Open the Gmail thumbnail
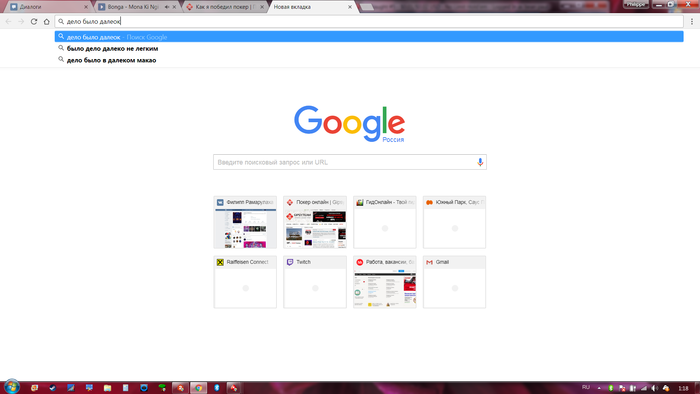 tap(454, 282)
